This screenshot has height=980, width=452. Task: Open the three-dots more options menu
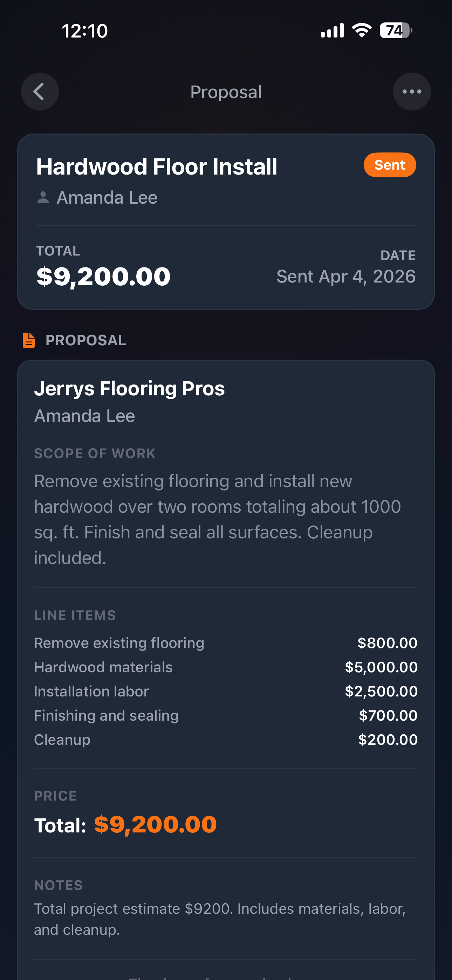click(412, 92)
